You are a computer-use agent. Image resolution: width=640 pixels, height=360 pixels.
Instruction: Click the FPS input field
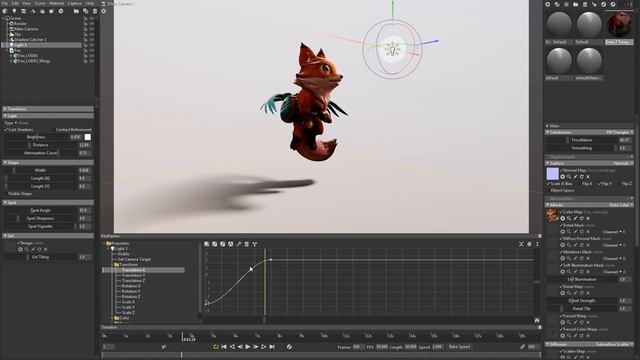point(382,347)
